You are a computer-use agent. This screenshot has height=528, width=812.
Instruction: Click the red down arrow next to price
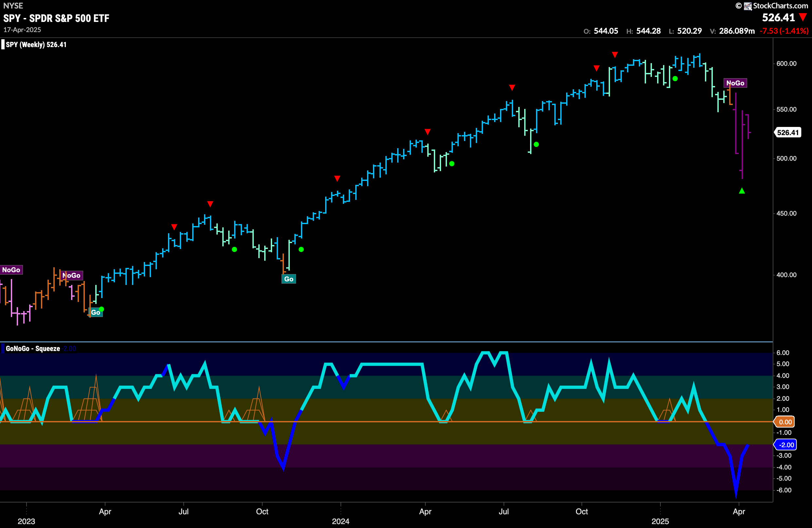pos(803,17)
